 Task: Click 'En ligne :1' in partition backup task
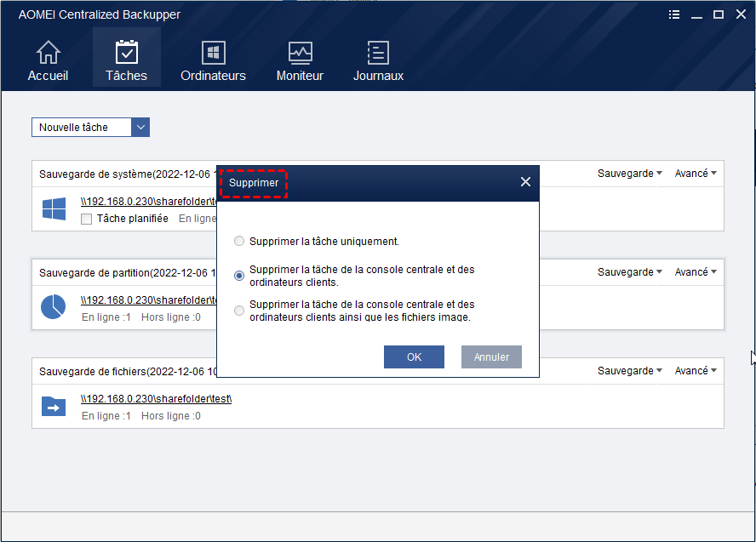(x=106, y=317)
